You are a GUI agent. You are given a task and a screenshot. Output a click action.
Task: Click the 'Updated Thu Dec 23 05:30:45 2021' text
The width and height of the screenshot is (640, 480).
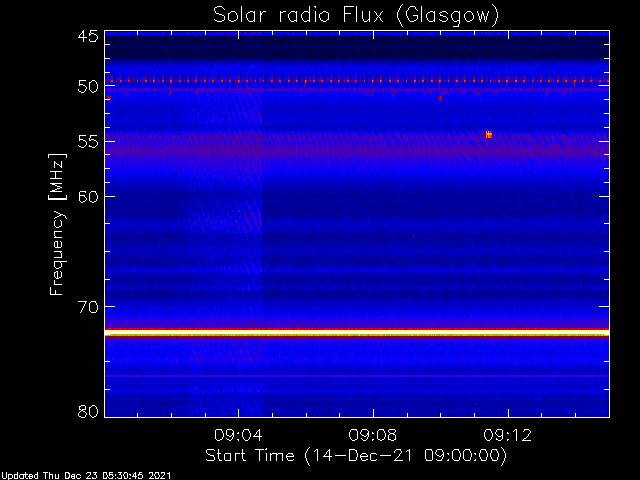pyautogui.click(x=86, y=476)
